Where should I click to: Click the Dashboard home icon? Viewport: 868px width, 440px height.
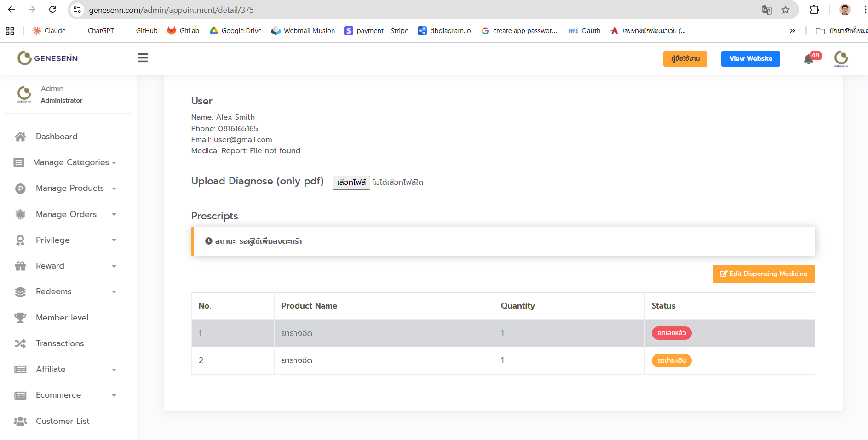pos(20,137)
